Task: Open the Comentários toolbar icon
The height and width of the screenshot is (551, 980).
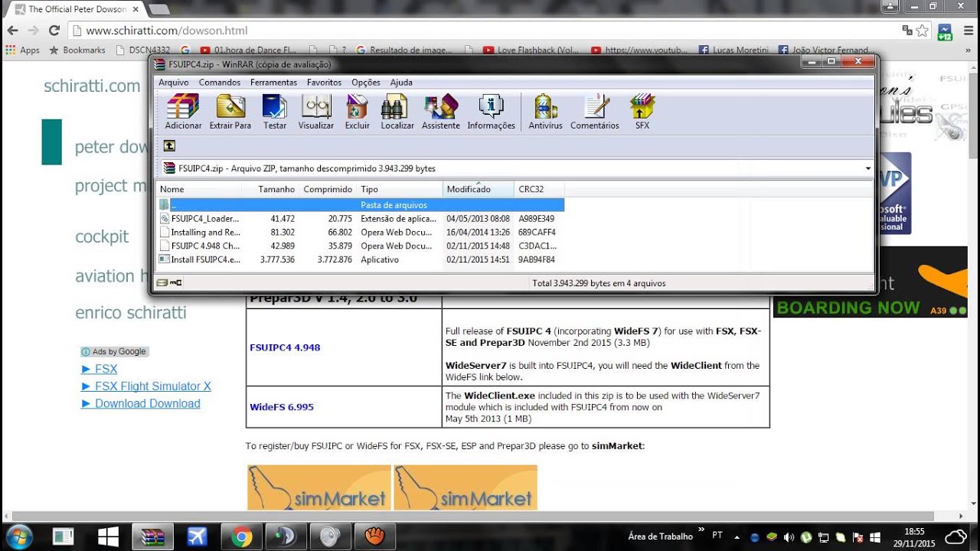Action: [595, 112]
